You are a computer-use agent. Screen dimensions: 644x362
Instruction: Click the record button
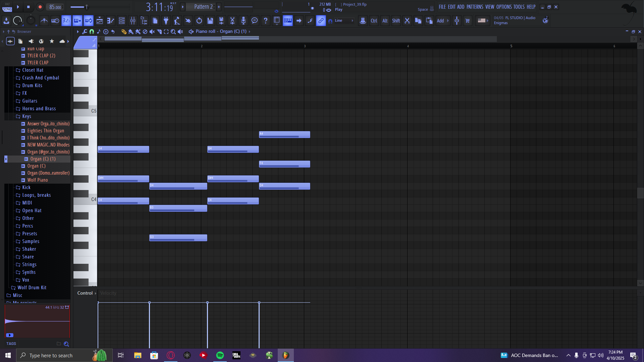click(40, 7)
